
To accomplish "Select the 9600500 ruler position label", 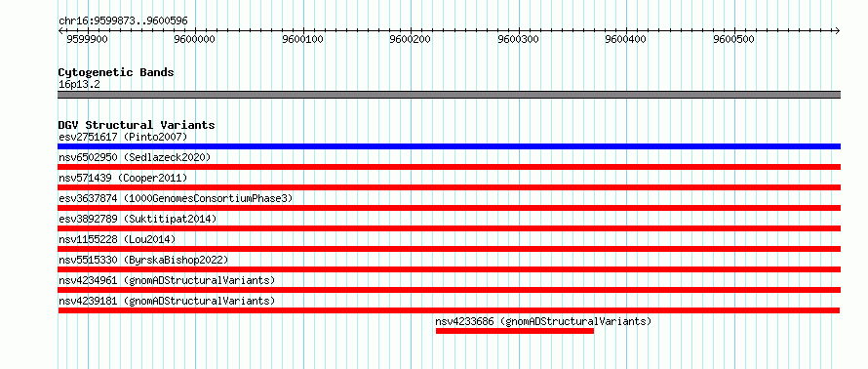I will coord(734,40).
